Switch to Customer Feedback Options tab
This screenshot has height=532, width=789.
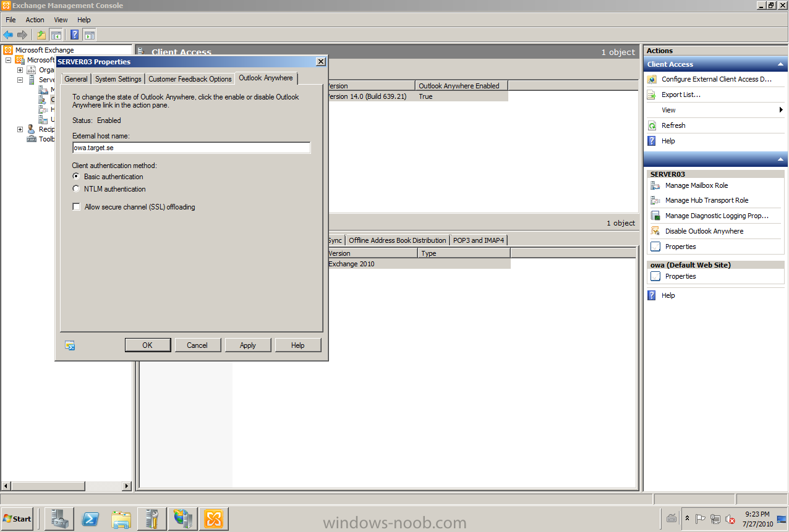tap(190, 79)
